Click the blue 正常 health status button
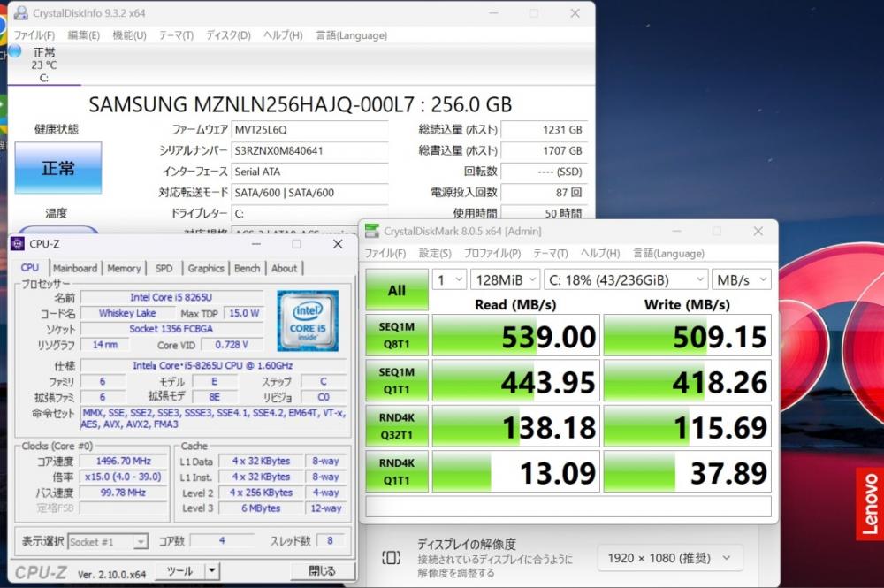Viewport: 884px width, 588px height. tap(58, 167)
